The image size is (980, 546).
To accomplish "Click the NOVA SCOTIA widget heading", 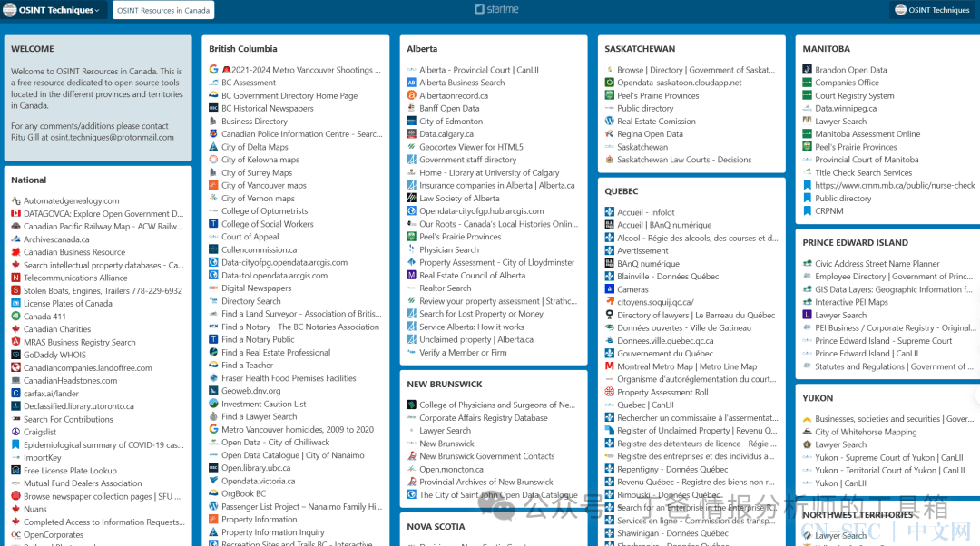I will coord(436,527).
